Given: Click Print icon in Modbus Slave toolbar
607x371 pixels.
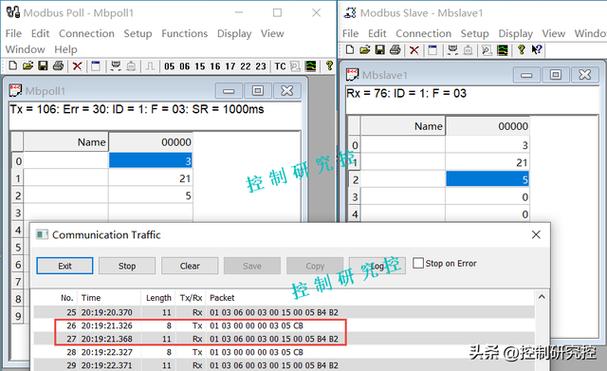Looking at the screenshot, I should [395, 50].
